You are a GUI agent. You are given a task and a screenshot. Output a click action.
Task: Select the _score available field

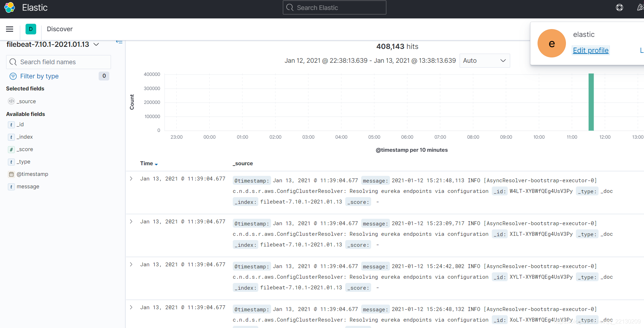[24, 149]
